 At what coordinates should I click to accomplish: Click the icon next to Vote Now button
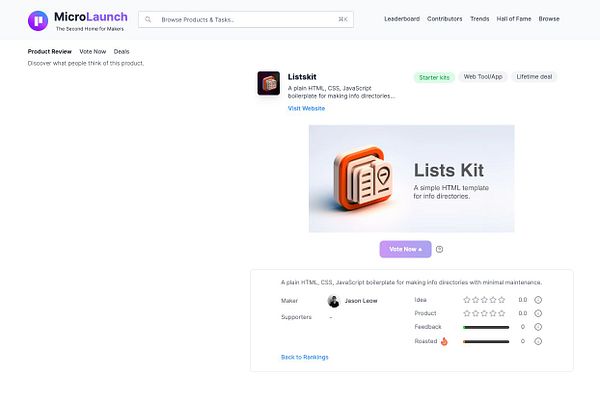click(439, 249)
